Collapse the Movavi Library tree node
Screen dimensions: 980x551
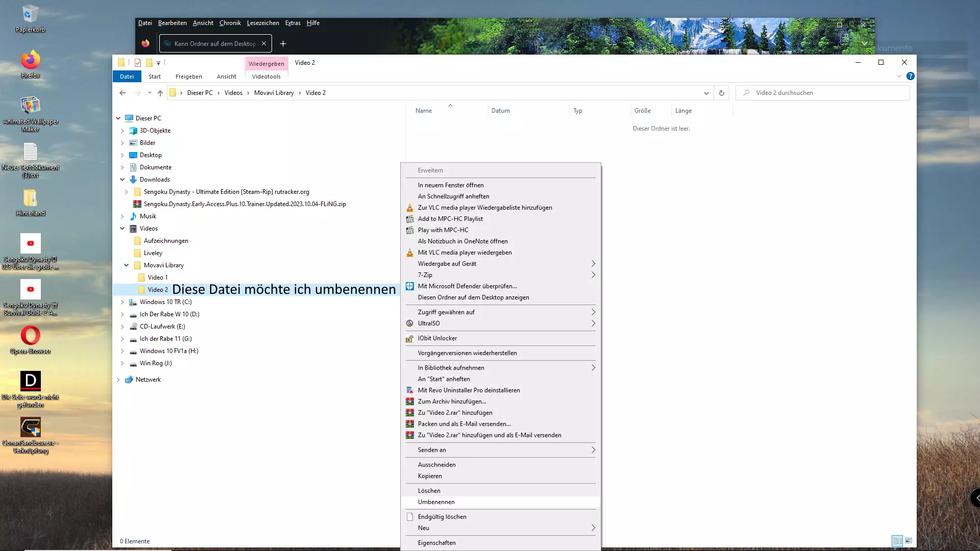click(127, 265)
